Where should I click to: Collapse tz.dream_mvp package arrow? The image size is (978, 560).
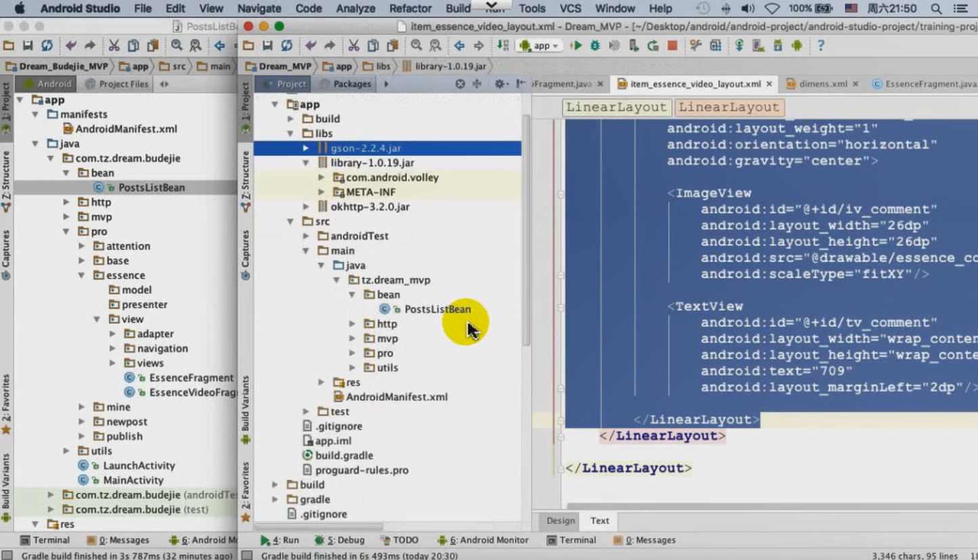coord(337,280)
